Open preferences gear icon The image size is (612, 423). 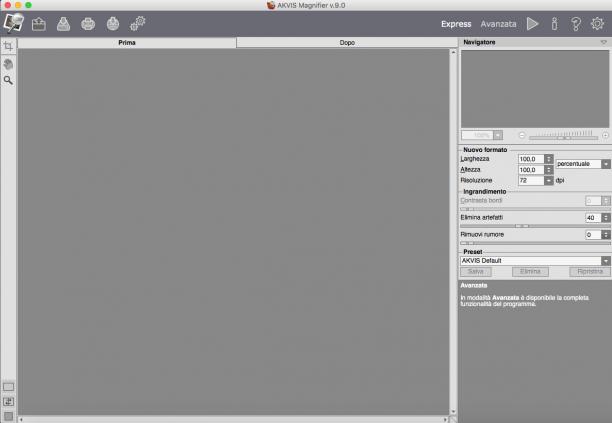coord(597,24)
